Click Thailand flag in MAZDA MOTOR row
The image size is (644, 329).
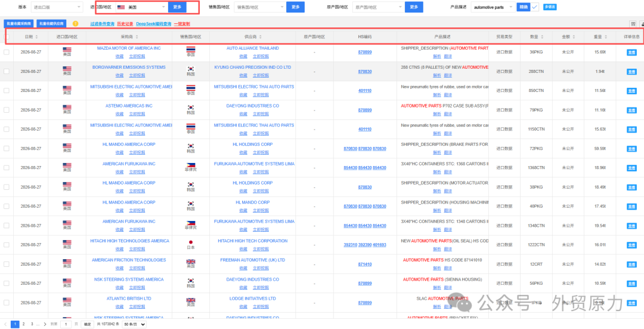(191, 50)
